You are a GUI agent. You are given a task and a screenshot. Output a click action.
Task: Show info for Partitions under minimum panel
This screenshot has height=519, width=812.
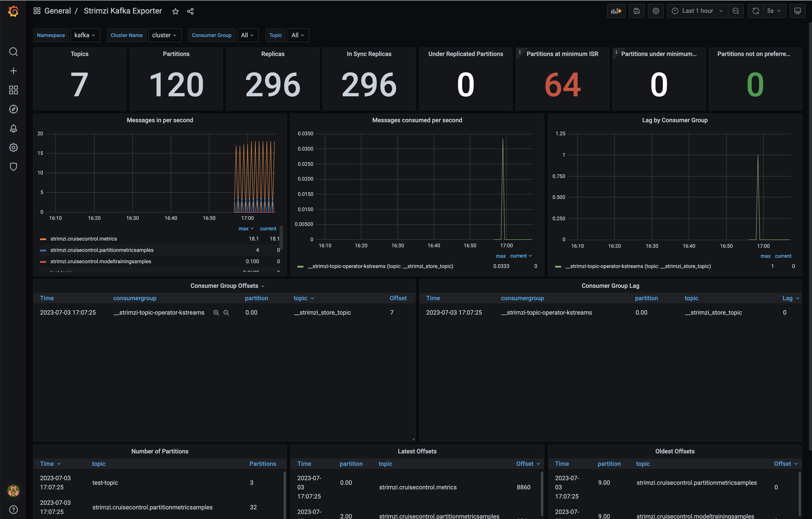pos(616,52)
